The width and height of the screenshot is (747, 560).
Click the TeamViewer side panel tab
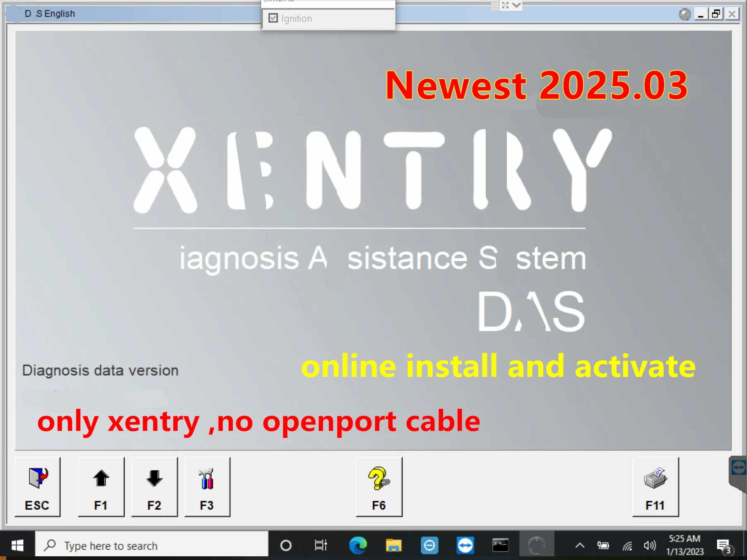tap(738, 473)
